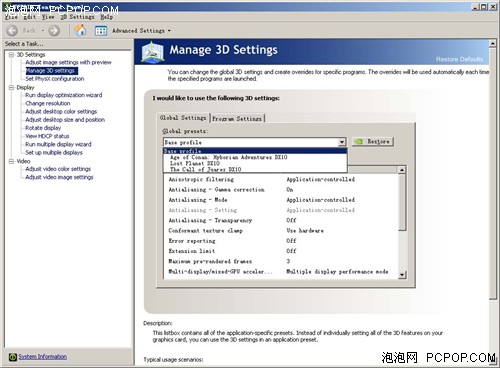Select Adjust desktop color settings
This screenshot has width=500, height=368.
coord(61,111)
